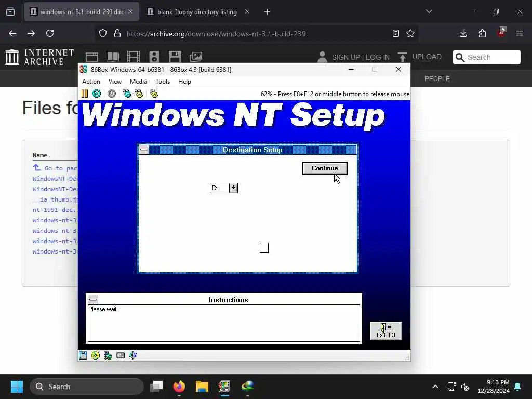Close the windows-nt-3.1-build-239 browser tab
Viewport: 532px width, 399px height.
coord(130,12)
